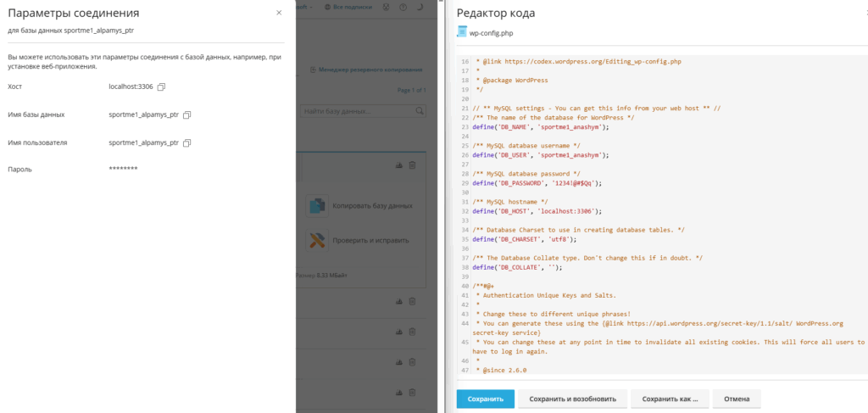The width and height of the screenshot is (868, 413).
Task: Copy the database name to clipboard
Action: pyautogui.click(x=187, y=114)
